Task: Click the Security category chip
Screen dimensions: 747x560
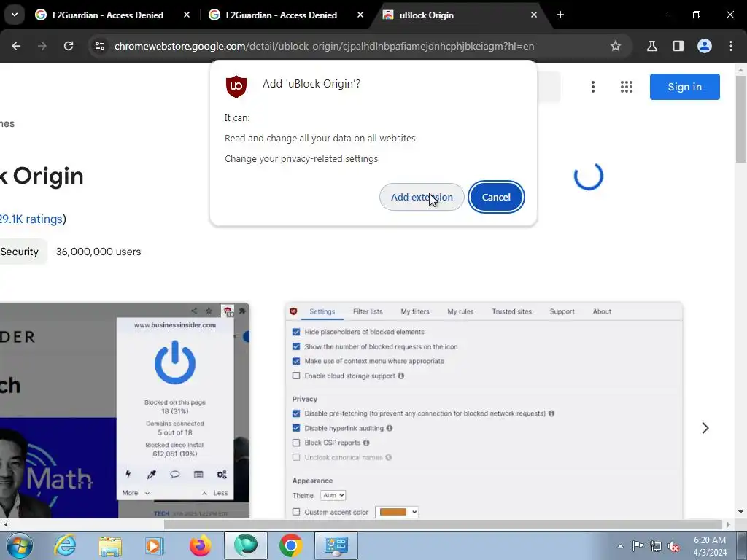Action: pyautogui.click(x=21, y=252)
